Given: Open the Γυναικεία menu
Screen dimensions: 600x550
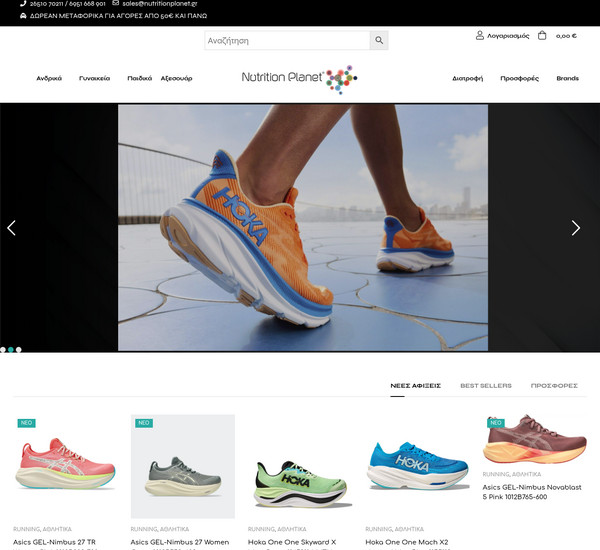Looking at the screenshot, I should pos(94,78).
